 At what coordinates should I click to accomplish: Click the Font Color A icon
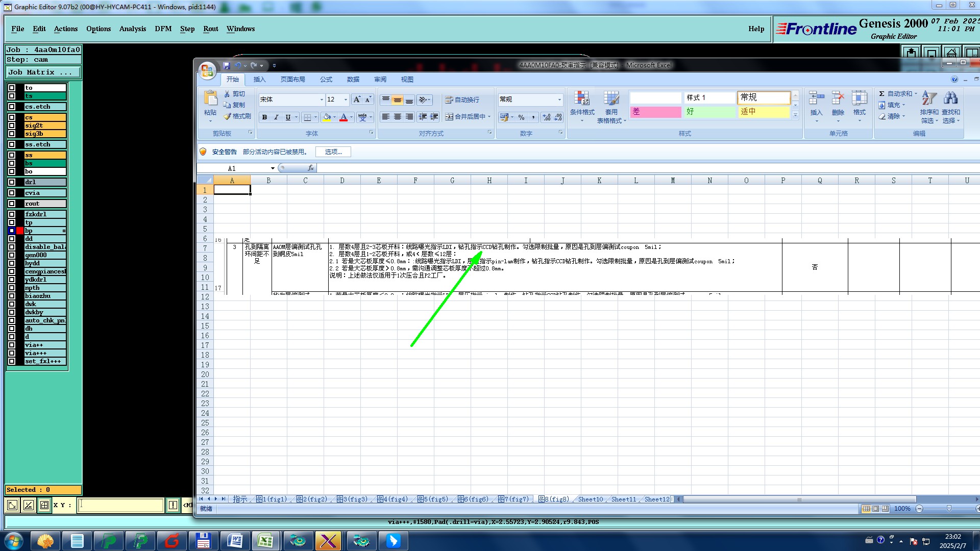(344, 117)
